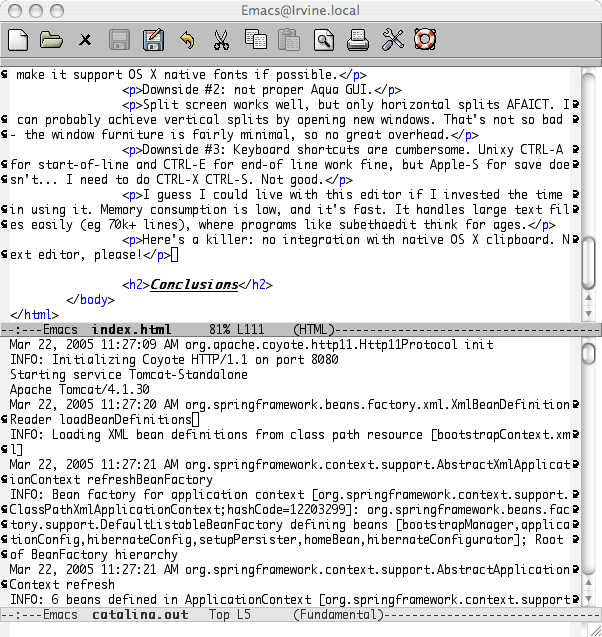602x637 pixels.
Task: Click the upper pane's scrollbar thumb
Action: click(589, 263)
